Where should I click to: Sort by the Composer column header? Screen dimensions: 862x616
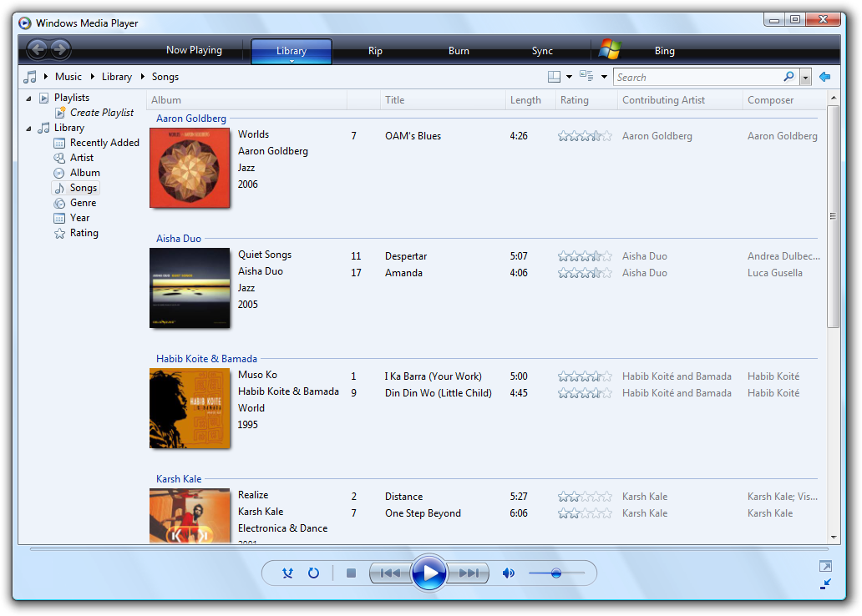tap(784, 100)
